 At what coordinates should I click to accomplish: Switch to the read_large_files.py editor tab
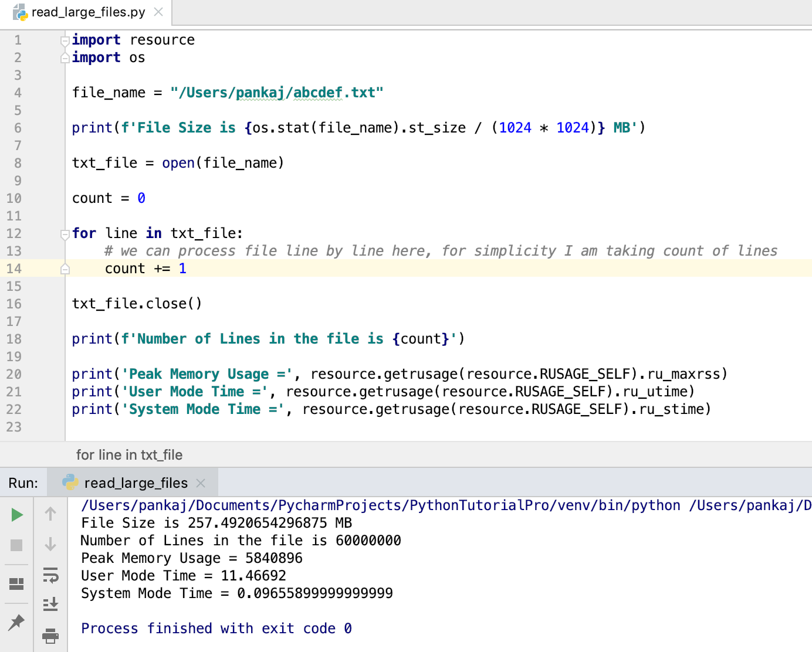pyautogui.click(x=85, y=11)
